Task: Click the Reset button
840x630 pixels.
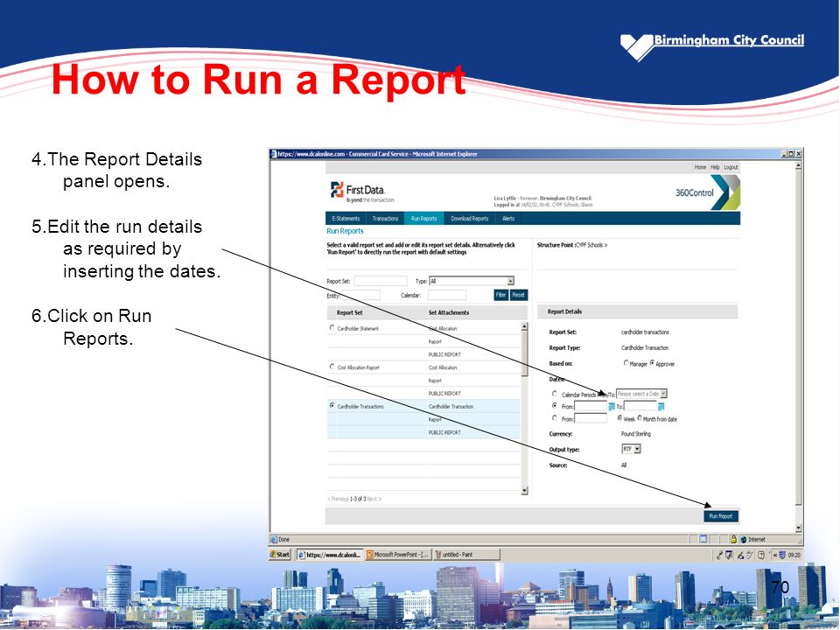Action: click(x=518, y=295)
